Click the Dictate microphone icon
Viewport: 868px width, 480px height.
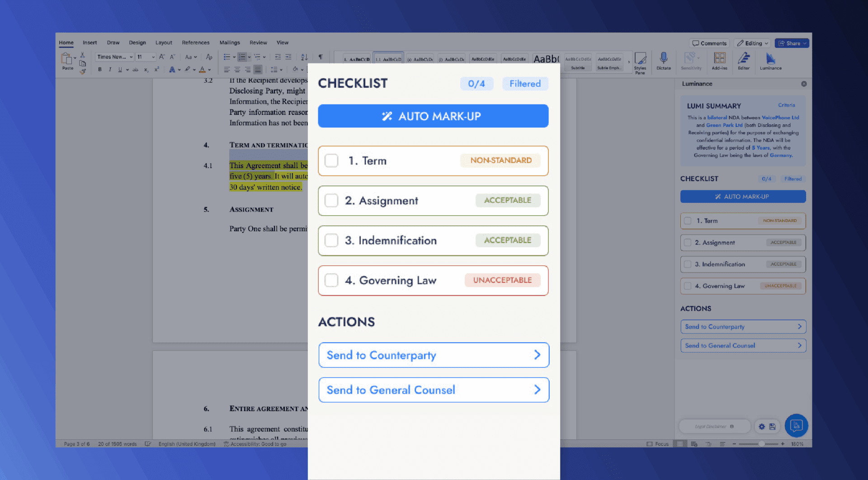(x=663, y=61)
